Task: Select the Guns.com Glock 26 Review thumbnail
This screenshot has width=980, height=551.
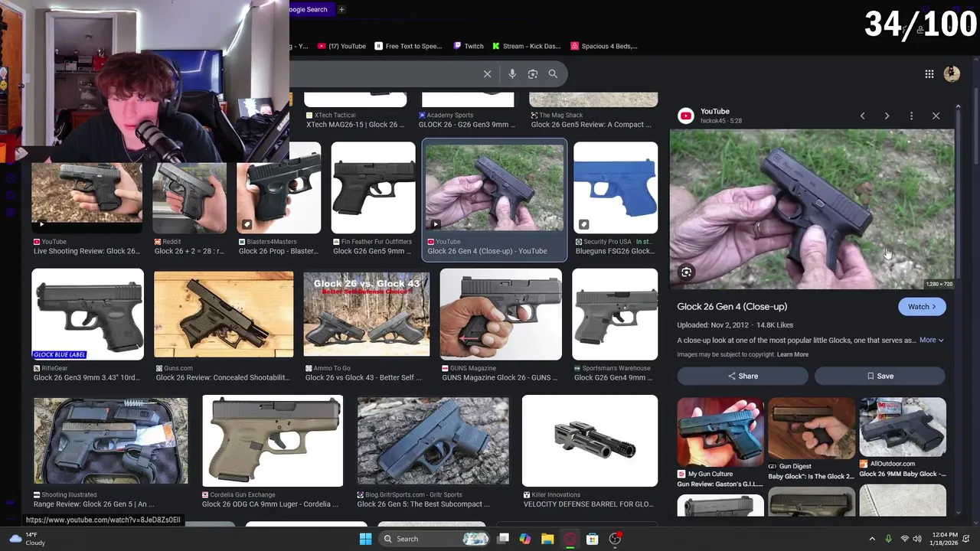Action: (224, 315)
